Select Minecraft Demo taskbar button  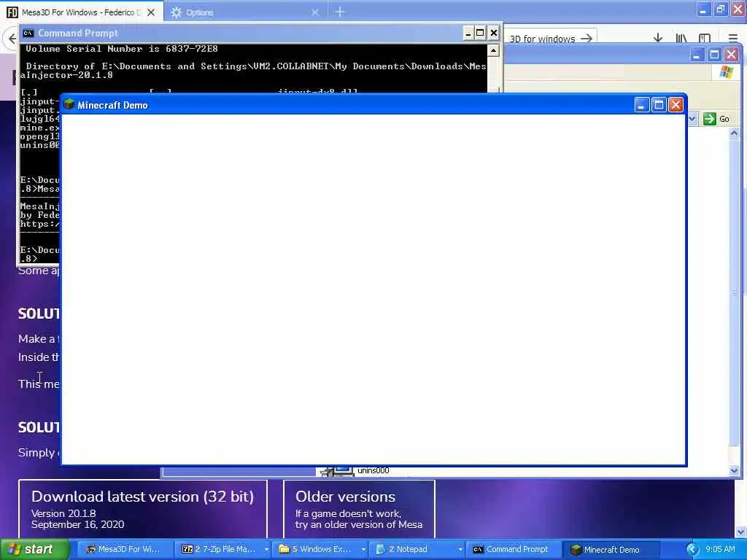coord(611,550)
